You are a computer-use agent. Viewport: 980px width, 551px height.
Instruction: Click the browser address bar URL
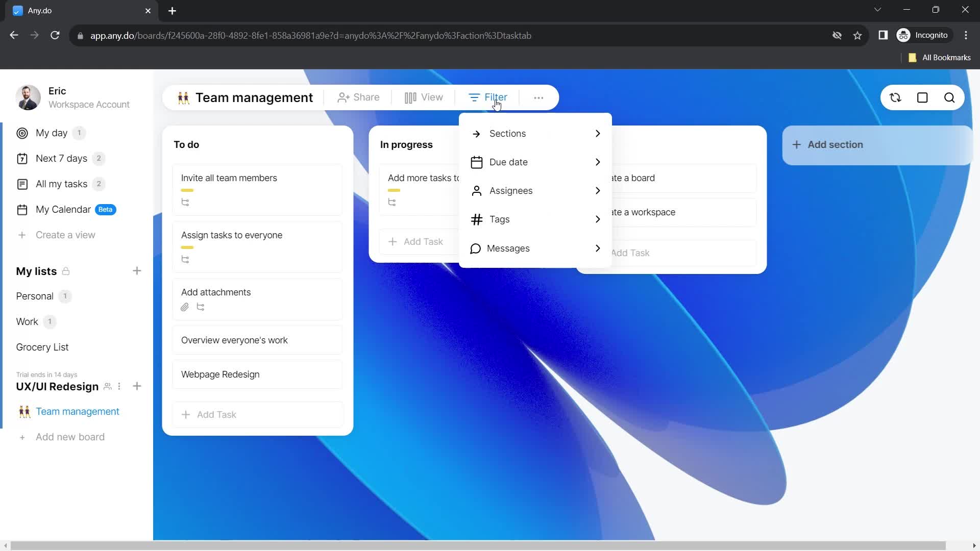coord(310,36)
